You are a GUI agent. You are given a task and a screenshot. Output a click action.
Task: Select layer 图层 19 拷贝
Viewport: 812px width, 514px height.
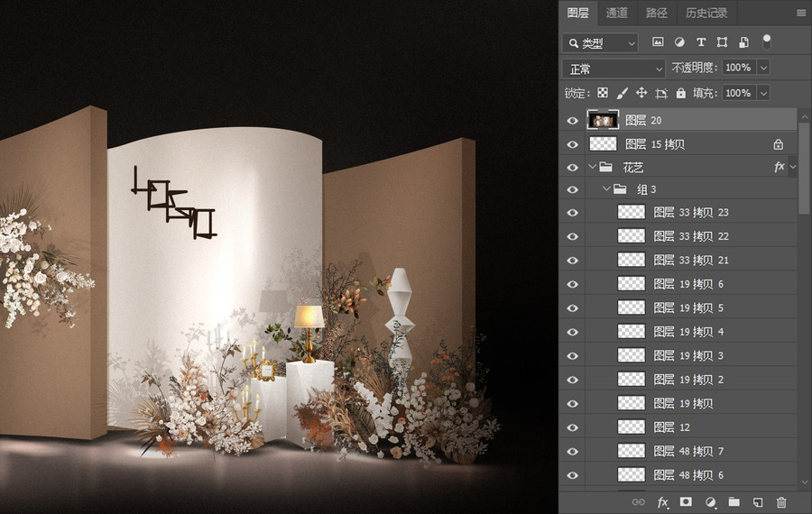[691, 403]
